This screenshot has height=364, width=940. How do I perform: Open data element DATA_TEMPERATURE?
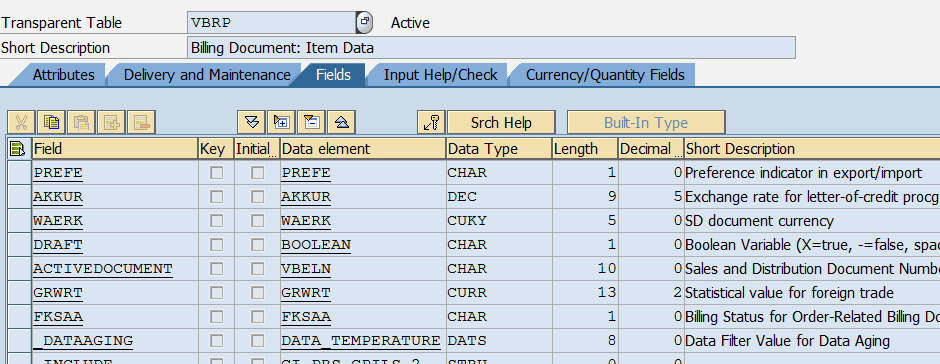tap(361, 341)
